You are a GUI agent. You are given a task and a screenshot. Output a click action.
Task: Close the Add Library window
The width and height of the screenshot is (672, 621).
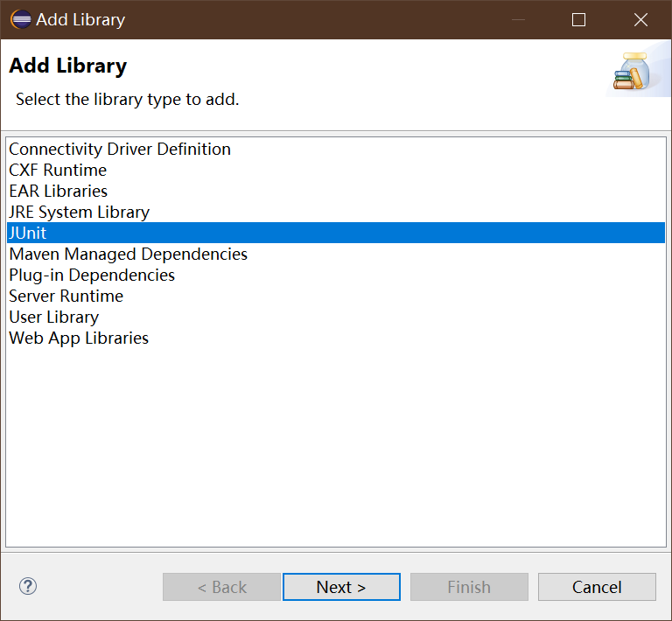(x=640, y=19)
